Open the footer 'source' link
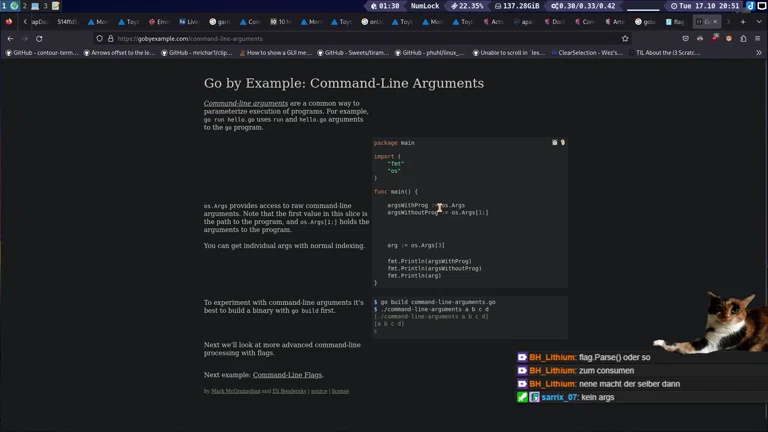 click(x=319, y=391)
